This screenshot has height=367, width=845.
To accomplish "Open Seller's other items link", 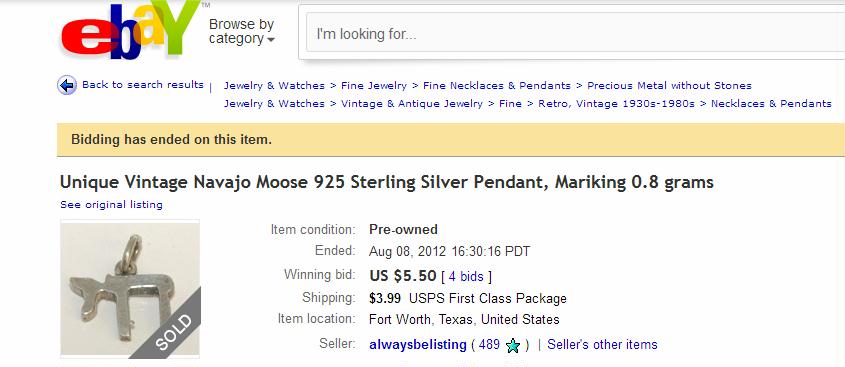I will coord(602,344).
